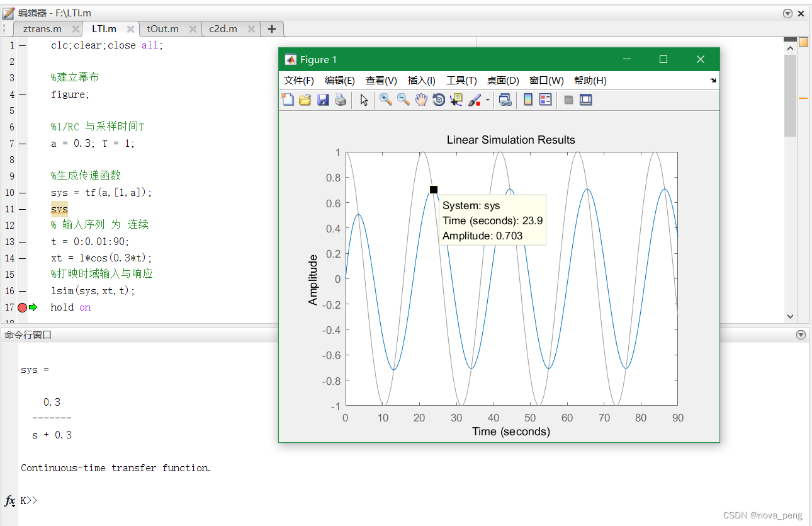812x526 pixels.
Task: Close the c2d.m tab
Action: [x=251, y=29]
